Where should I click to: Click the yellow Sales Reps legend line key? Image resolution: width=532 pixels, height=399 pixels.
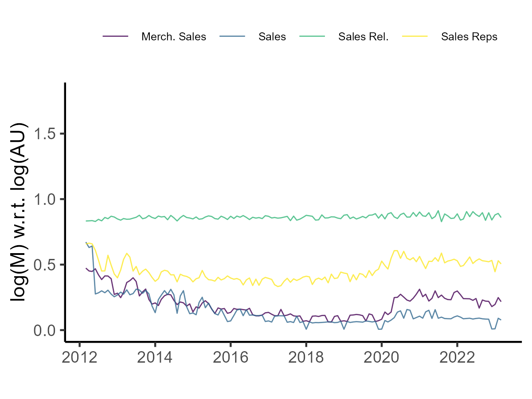point(415,36)
